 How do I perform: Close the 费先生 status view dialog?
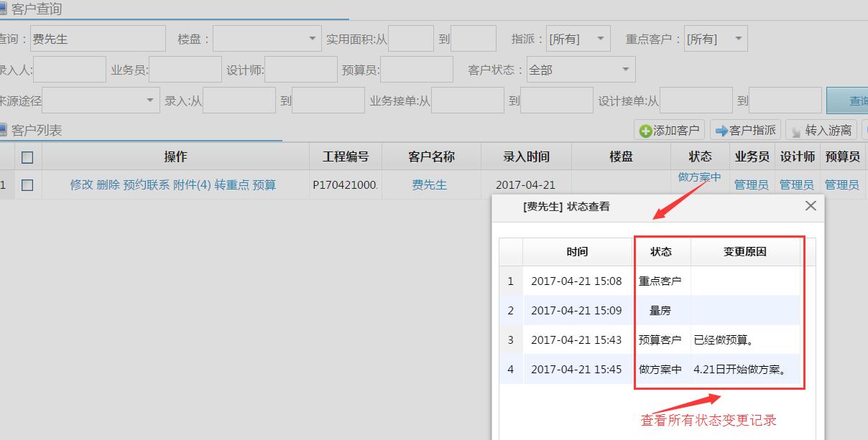click(811, 205)
